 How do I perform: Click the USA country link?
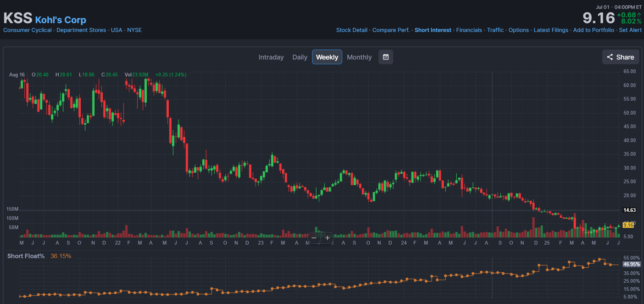coord(117,30)
